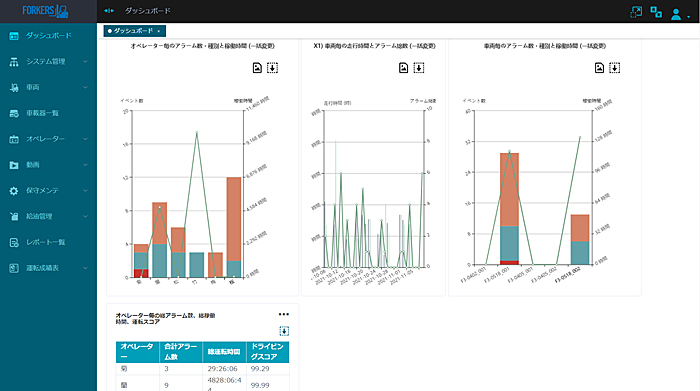
Task: Click the レポート一覧 report icon
Action: pos(14,242)
